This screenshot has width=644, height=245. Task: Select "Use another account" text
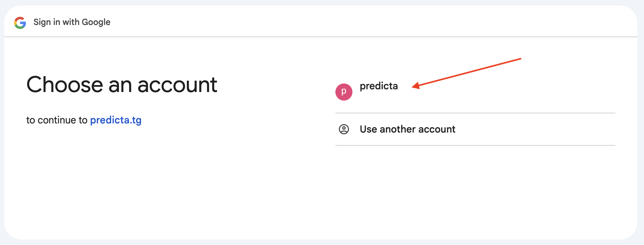[x=407, y=129]
